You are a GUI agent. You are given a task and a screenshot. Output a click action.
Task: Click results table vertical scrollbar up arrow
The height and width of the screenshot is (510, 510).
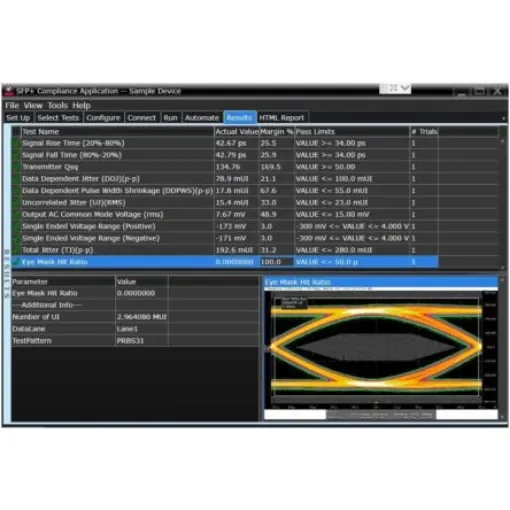pyautogui.click(x=502, y=141)
